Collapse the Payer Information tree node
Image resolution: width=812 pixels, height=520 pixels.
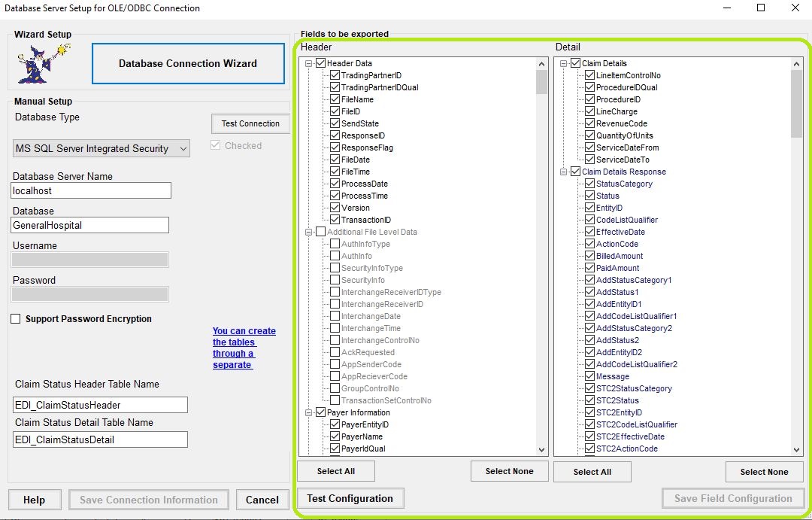[x=309, y=412]
